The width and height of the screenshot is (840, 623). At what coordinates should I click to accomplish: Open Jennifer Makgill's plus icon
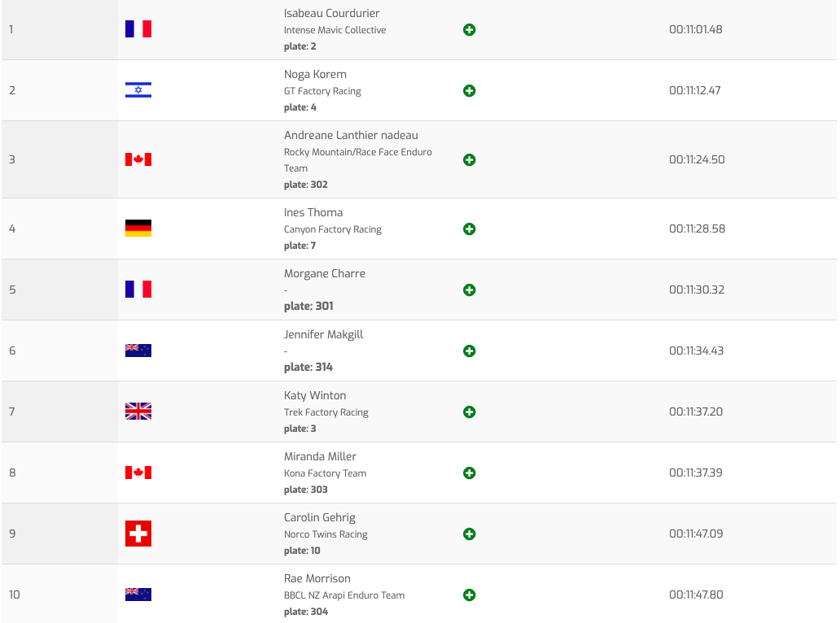pos(469,351)
